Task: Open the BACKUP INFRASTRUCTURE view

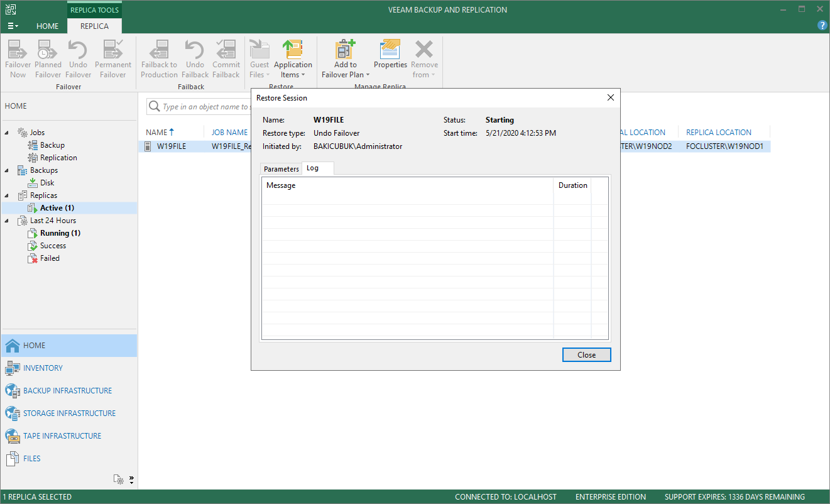Action: (x=68, y=391)
